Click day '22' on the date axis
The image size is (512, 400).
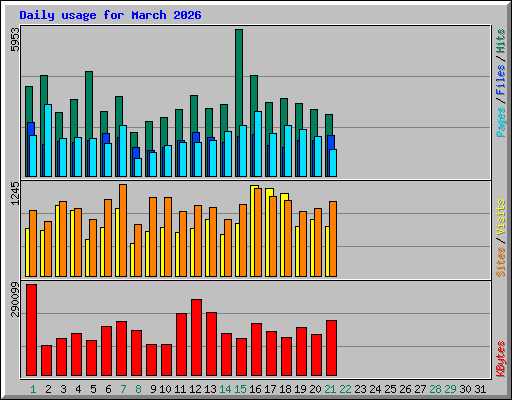click(x=345, y=389)
